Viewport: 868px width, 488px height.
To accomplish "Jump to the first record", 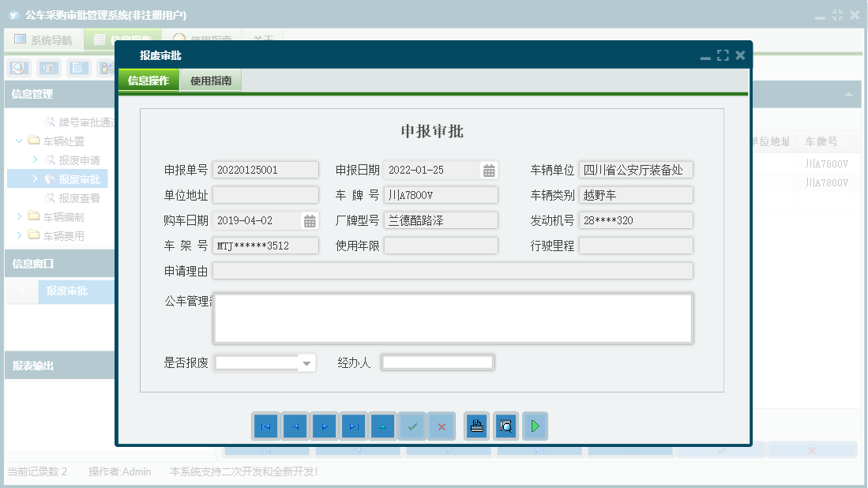I will tap(265, 426).
